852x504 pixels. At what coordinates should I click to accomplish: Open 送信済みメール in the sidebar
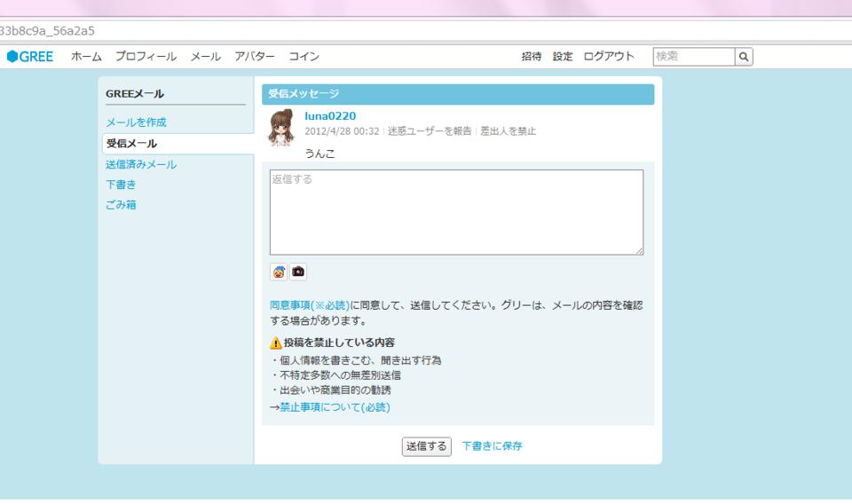coord(141,164)
